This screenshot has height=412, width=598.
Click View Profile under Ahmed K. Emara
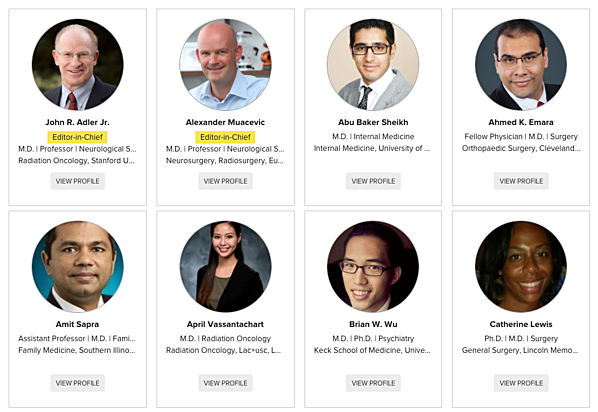click(521, 181)
